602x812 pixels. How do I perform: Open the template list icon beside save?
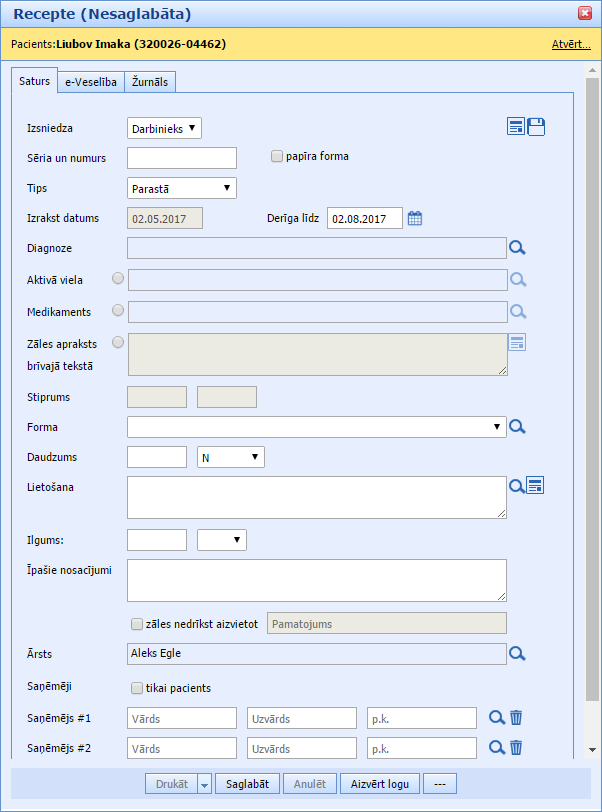coord(516,126)
